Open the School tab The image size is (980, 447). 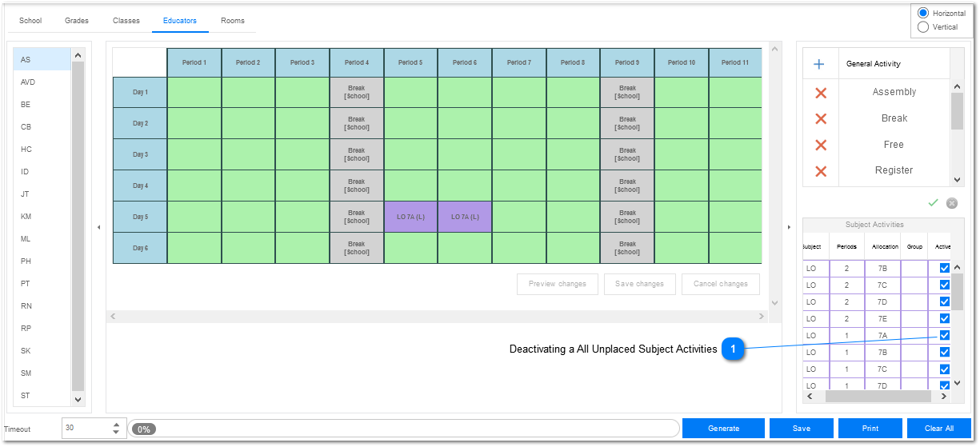tap(30, 21)
